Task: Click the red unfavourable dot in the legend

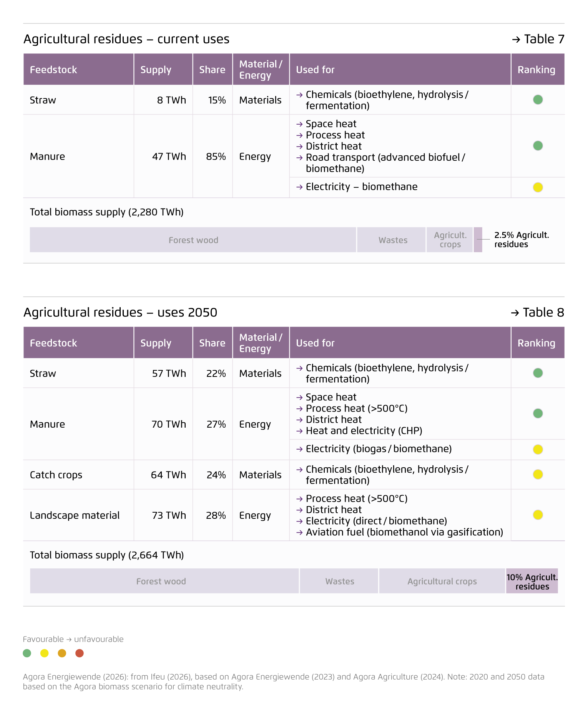Action: click(80, 653)
